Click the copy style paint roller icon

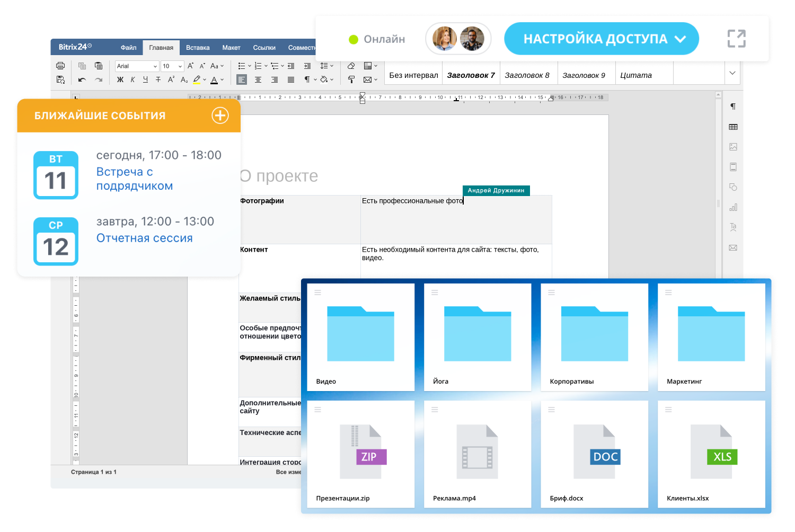[351, 79]
